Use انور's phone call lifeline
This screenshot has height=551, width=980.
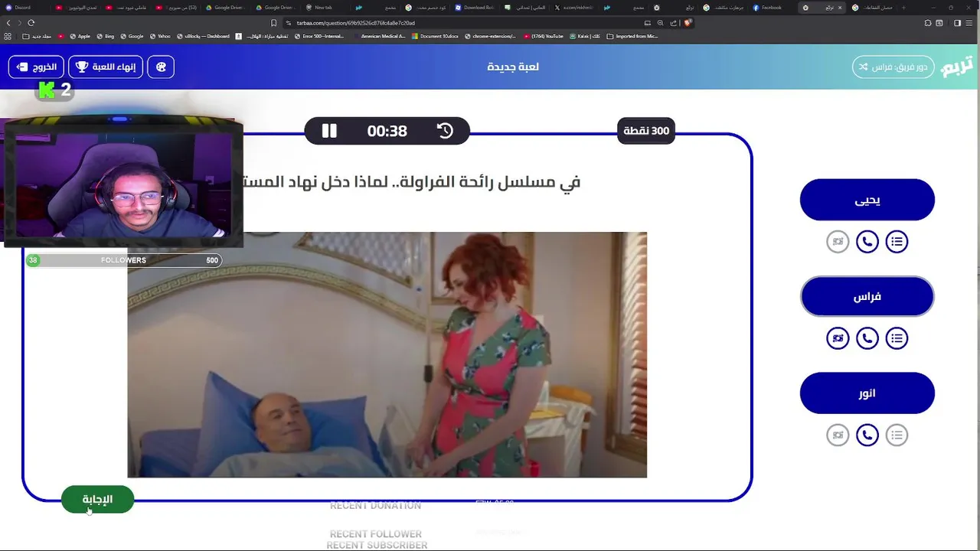(x=867, y=435)
